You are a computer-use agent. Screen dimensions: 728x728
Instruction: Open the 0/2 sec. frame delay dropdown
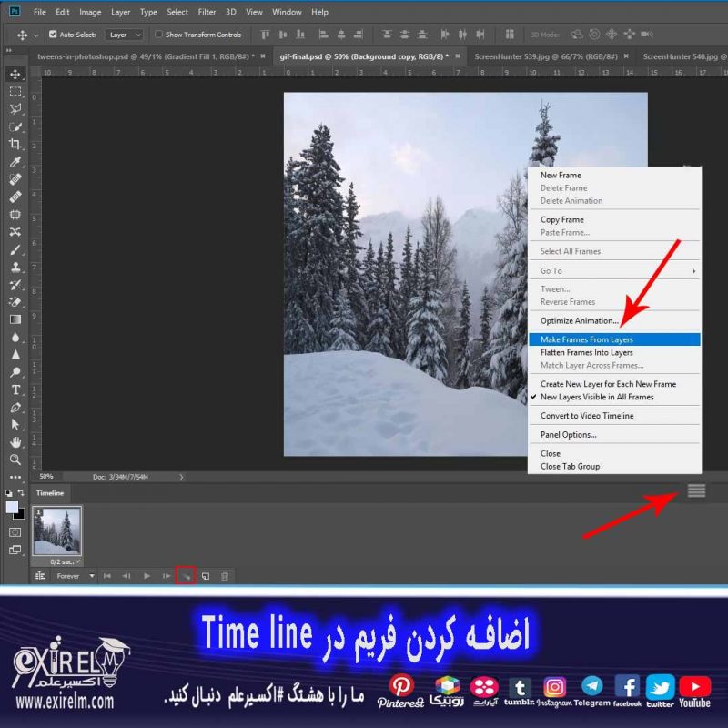66,561
